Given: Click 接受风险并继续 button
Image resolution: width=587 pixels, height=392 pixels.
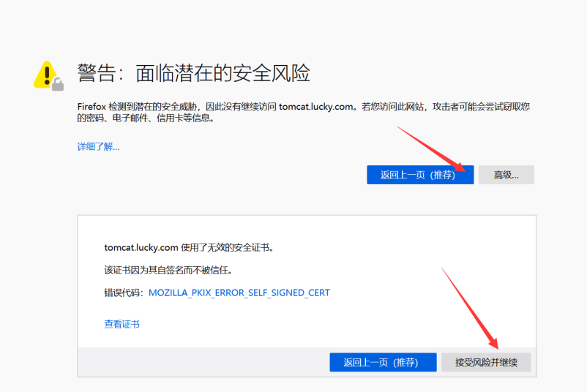Looking at the screenshot, I should (486, 362).
